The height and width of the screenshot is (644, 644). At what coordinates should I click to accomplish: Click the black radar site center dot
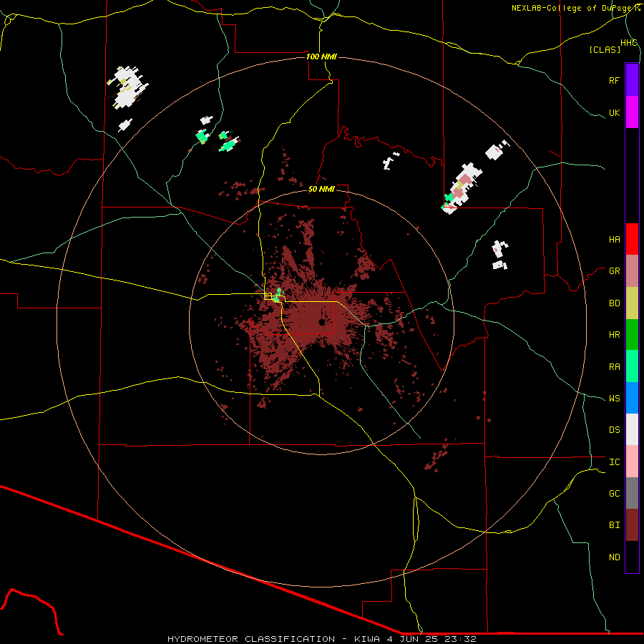pos(321,323)
